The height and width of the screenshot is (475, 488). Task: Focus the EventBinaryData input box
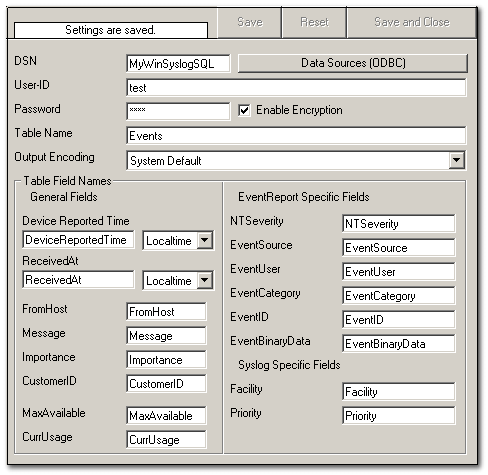click(x=399, y=343)
